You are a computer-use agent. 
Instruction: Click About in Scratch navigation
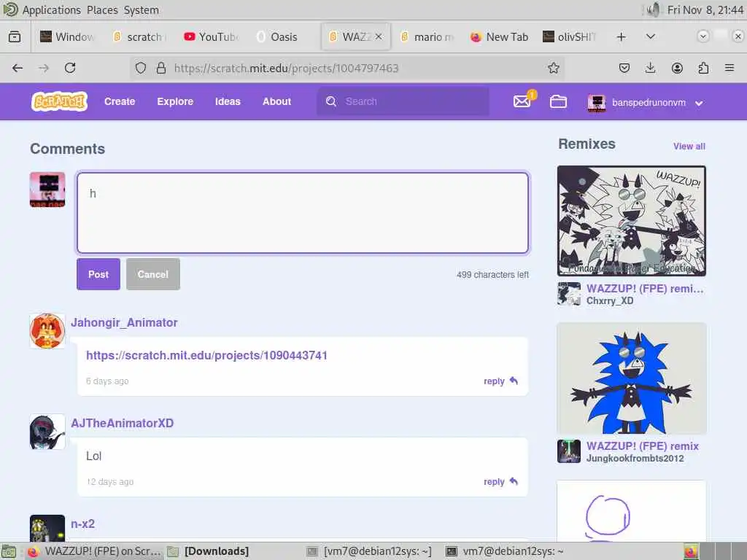(276, 101)
